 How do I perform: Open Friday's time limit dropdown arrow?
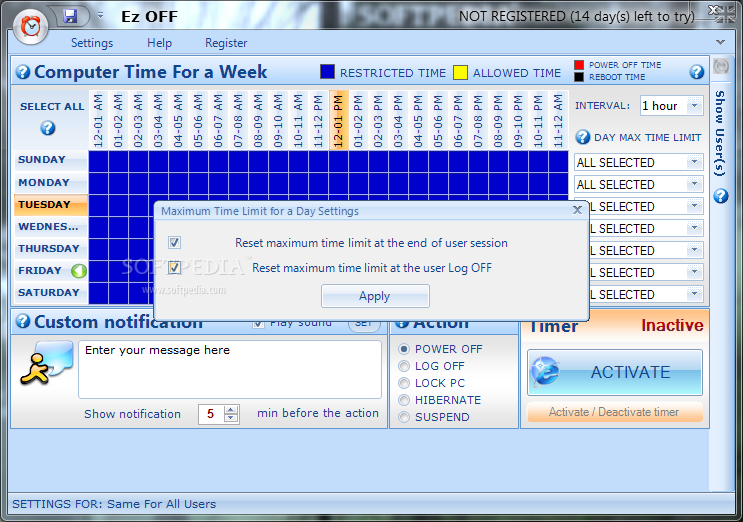[x=695, y=272]
